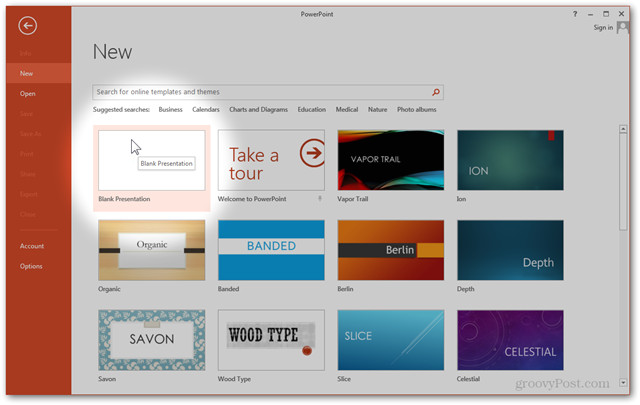
Task: Choose the Depth theme thumbnail
Action: 510,250
